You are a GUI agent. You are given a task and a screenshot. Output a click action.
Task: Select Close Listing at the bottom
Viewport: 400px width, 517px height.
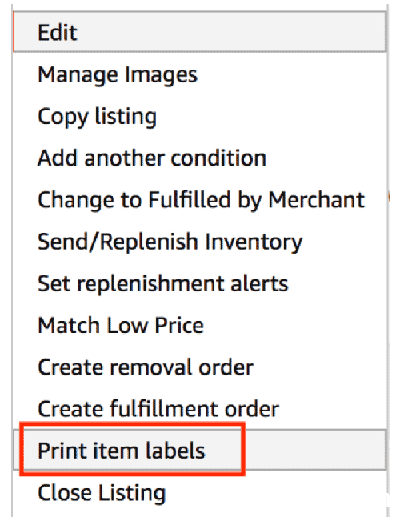pyautogui.click(x=199, y=493)
